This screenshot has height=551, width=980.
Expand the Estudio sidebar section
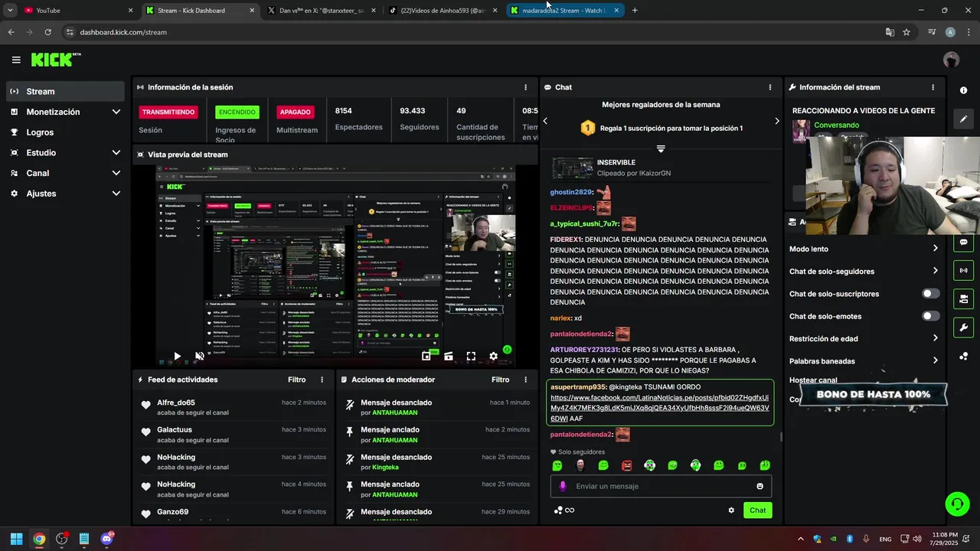65,152
